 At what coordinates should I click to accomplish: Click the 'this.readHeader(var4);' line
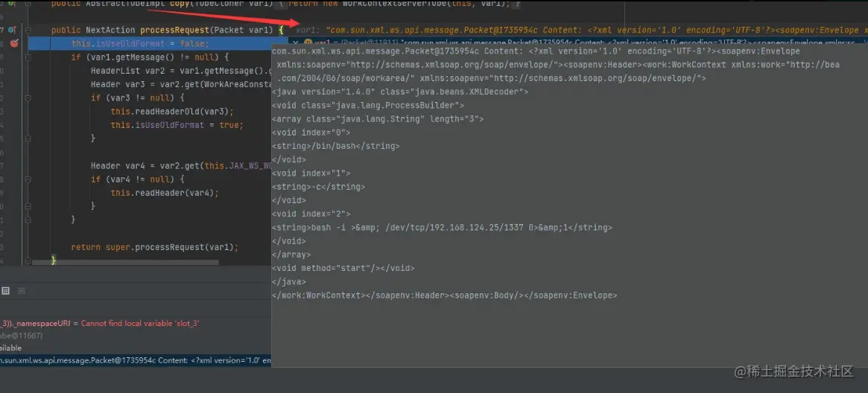pyautogui.click(x=165, y=193)
